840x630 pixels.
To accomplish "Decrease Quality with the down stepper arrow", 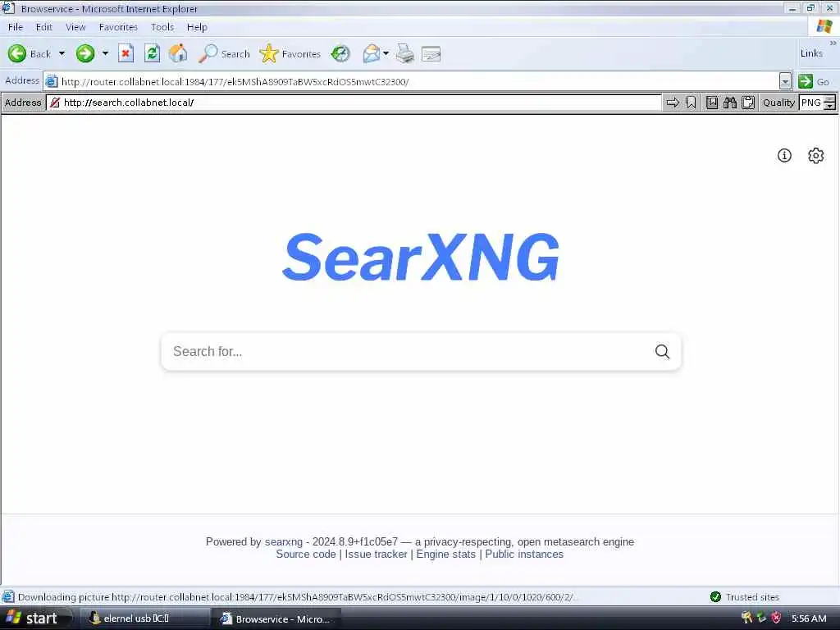I will point(830,106).
